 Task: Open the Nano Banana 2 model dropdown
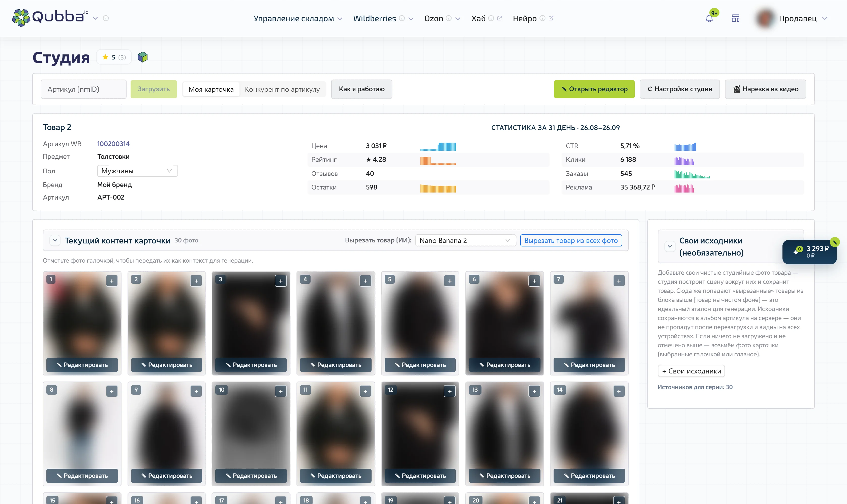pyautogui.click(x=465, y=240)
